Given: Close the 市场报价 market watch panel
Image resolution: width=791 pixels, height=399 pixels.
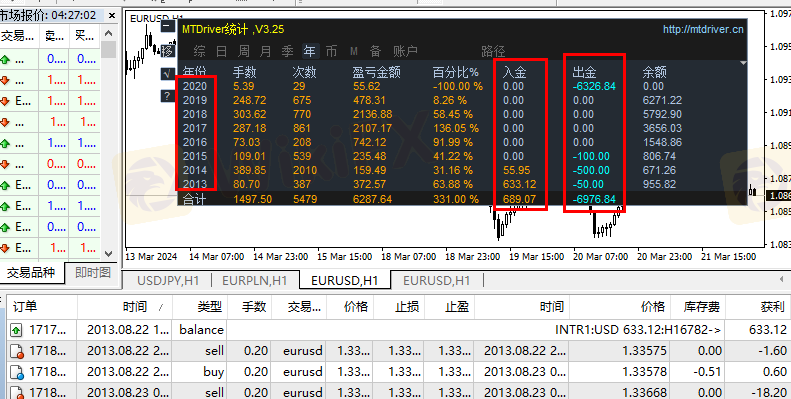Looking at the screenshot, I should point(112,16).
